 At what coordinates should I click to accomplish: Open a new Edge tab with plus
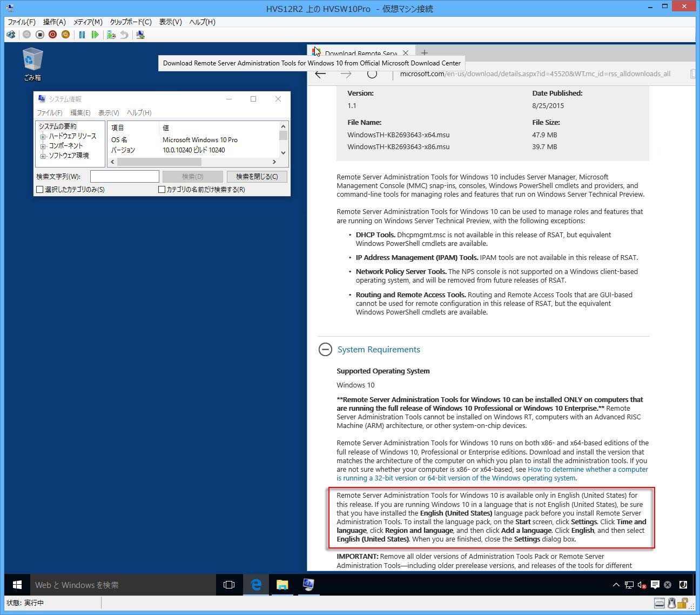pyautogui.click(x=425, y=53)
